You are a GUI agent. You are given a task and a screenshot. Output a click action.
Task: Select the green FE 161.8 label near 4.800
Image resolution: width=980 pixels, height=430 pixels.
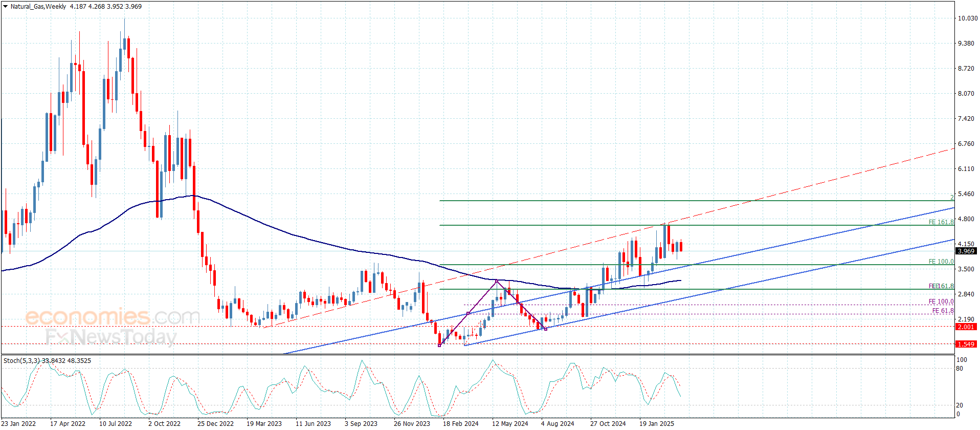(941, 222)
